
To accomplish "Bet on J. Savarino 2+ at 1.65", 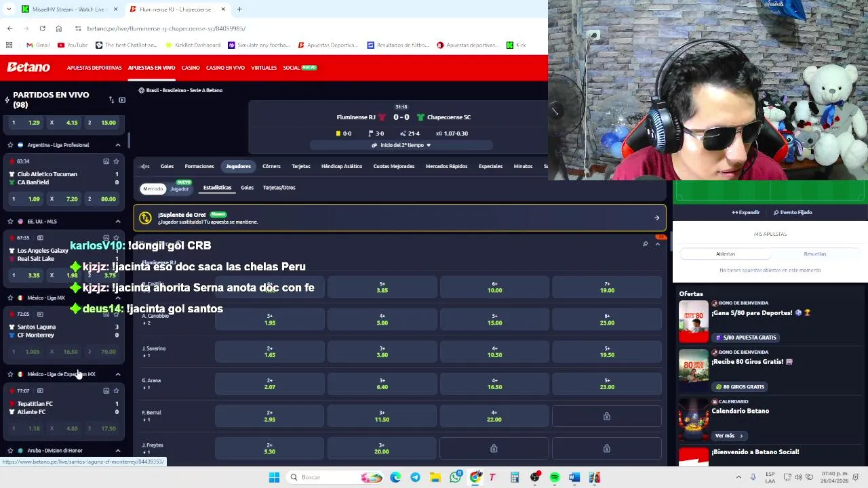I will 270,352.
